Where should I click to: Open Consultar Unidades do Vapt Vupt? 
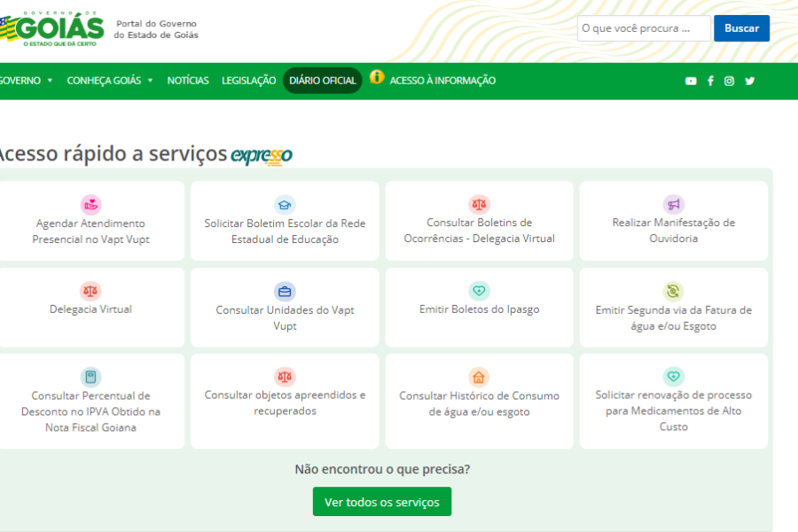point(285,317)
